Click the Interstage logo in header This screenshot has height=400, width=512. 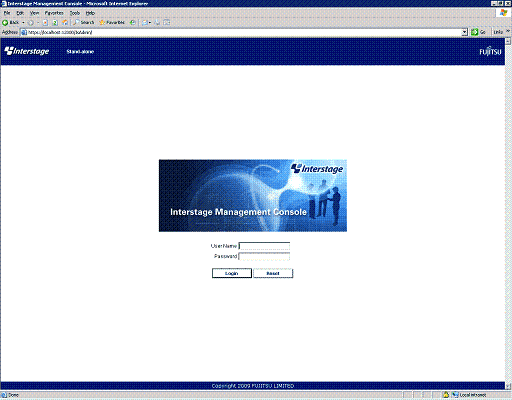27,51
